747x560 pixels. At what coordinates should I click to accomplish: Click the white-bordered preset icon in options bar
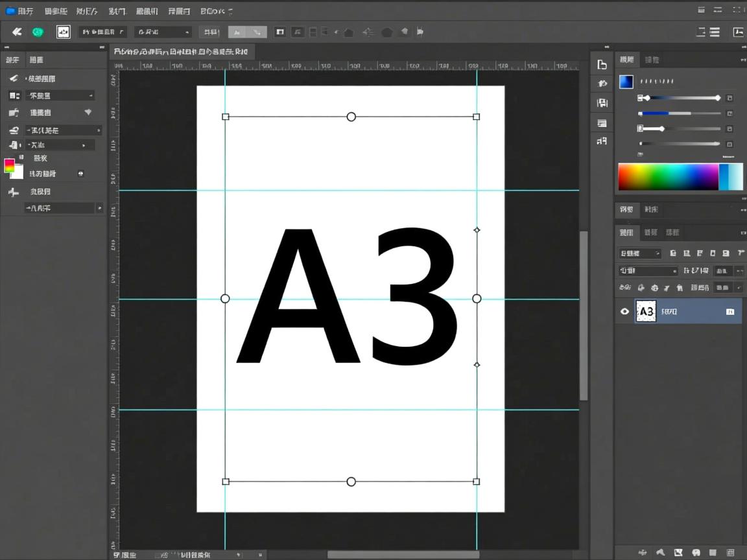tap(63, 32)
